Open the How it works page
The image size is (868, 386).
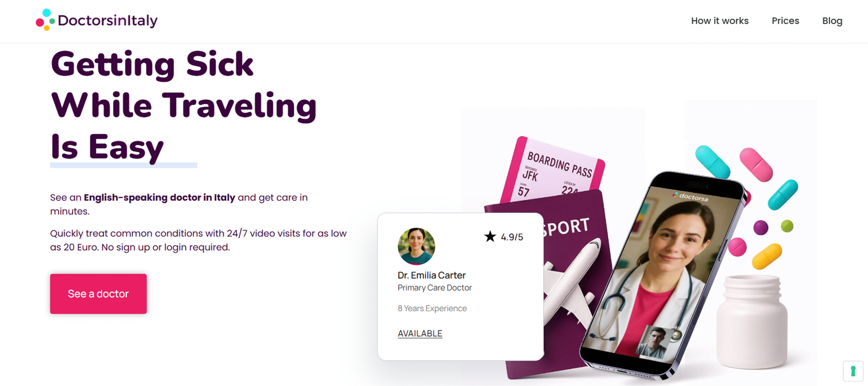coord(720,21)
